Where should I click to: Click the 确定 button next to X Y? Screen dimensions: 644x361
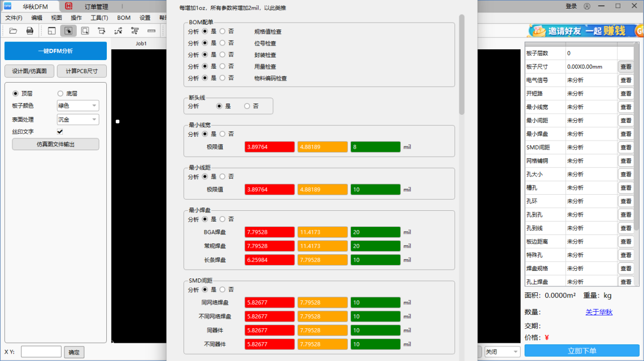tap(74, 352)
